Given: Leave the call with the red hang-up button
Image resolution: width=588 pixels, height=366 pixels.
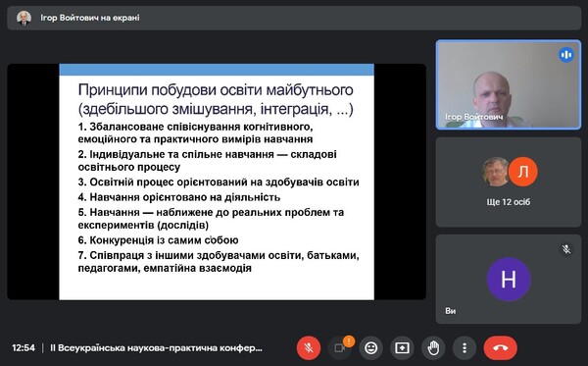Looking at the screenshot, I should pyautogui.click(x=500, y=348).
